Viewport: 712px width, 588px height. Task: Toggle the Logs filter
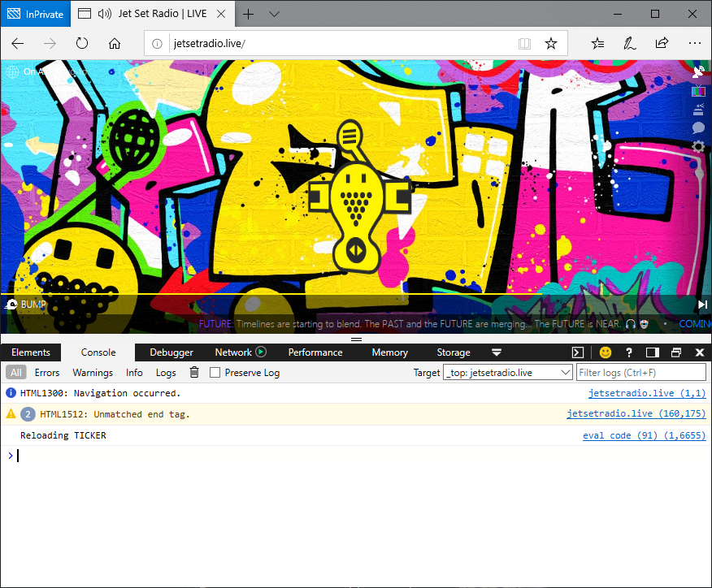(166, 373)
